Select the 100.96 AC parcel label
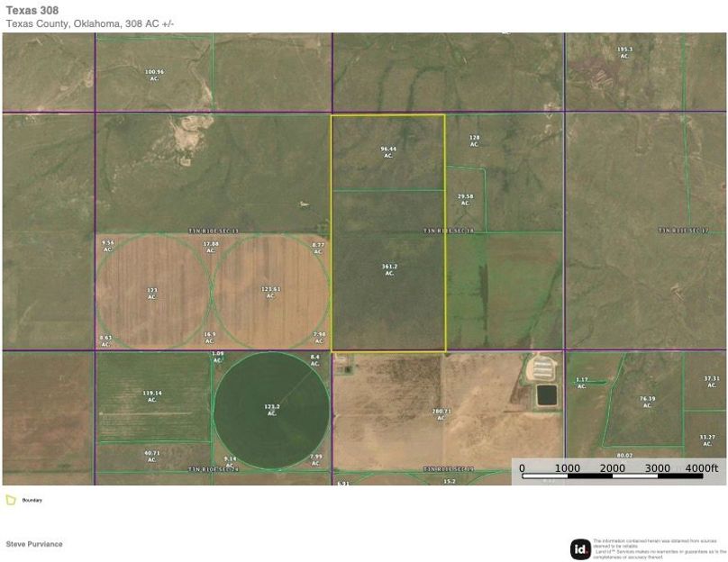The image size is (728, 562). point(154,75)
